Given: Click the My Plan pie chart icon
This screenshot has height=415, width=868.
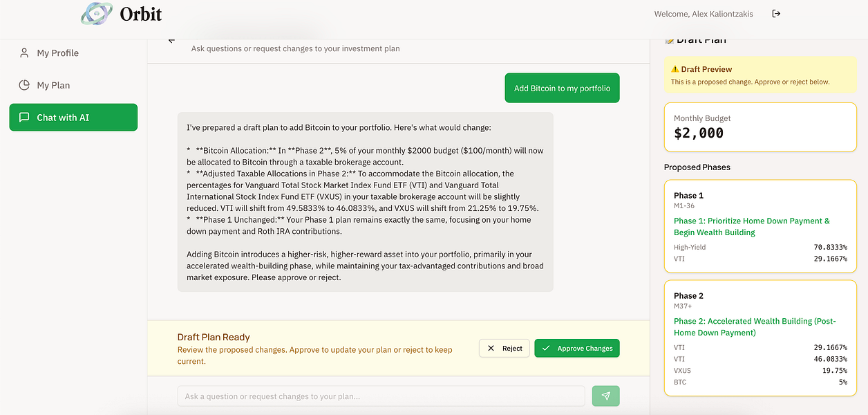Looking at the screenshot, I should click(x=24, y=85).
